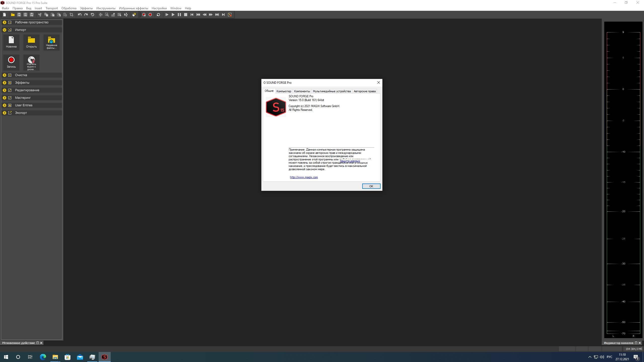Click Play All in the transport toolbar
The width and height of the screenshot is (644, 362).
pos(167,15)
